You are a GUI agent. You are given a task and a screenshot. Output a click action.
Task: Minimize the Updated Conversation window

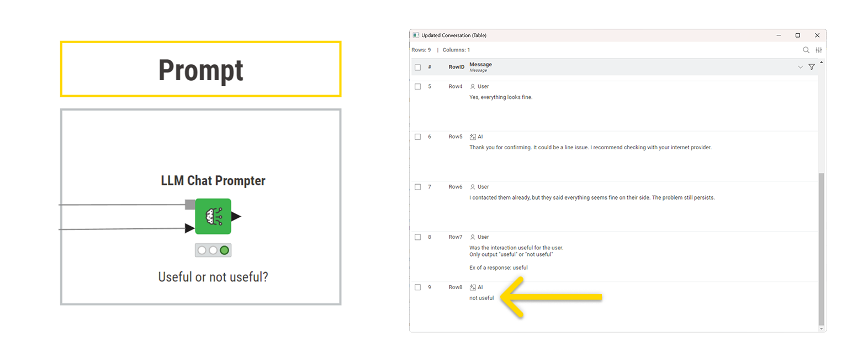(779, 35)
